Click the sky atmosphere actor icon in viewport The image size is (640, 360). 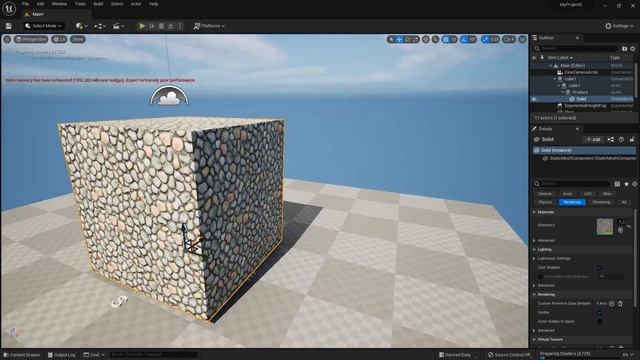click(169, 96)
